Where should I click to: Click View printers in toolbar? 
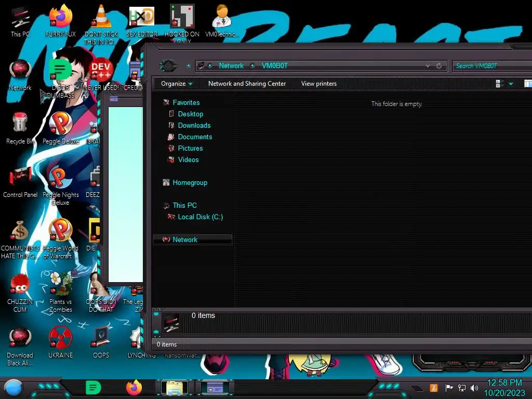(x=319, y=84)
